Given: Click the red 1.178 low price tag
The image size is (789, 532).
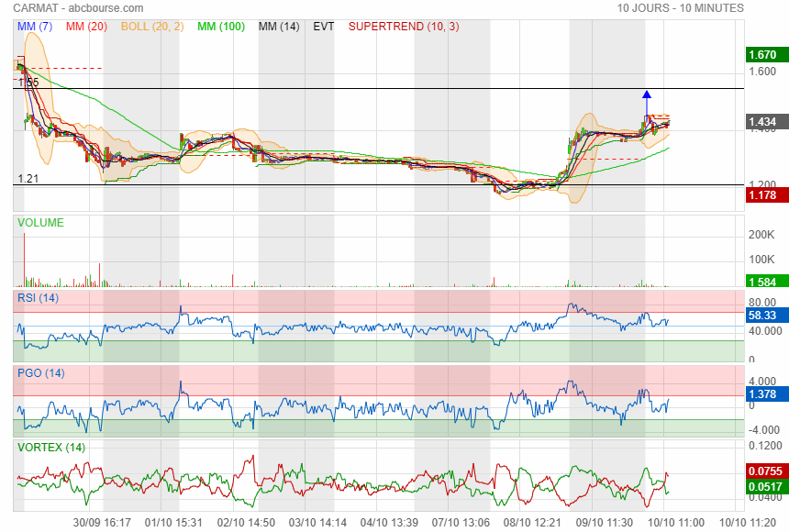Looking at the screenshot, I should [761, 195].
